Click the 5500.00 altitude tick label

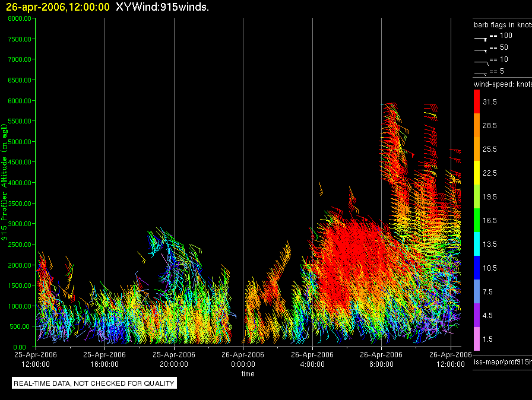pos(20,121)
